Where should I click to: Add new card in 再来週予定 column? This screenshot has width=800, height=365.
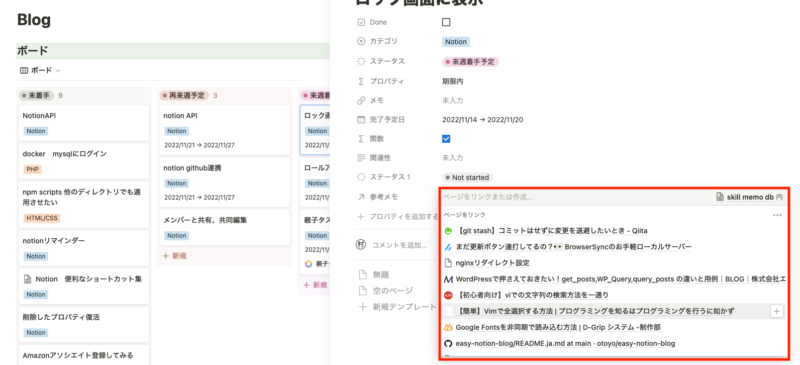174,256
